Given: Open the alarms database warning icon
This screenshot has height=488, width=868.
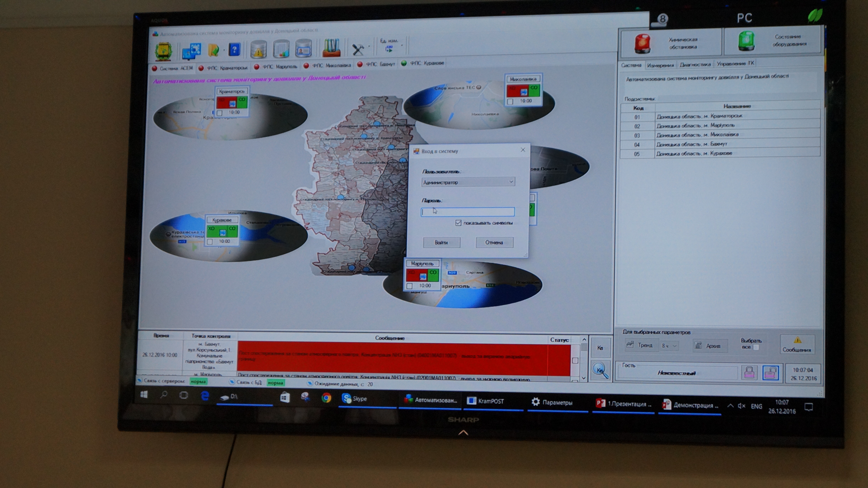Looking at the screenshot, I should coord(259,49).
